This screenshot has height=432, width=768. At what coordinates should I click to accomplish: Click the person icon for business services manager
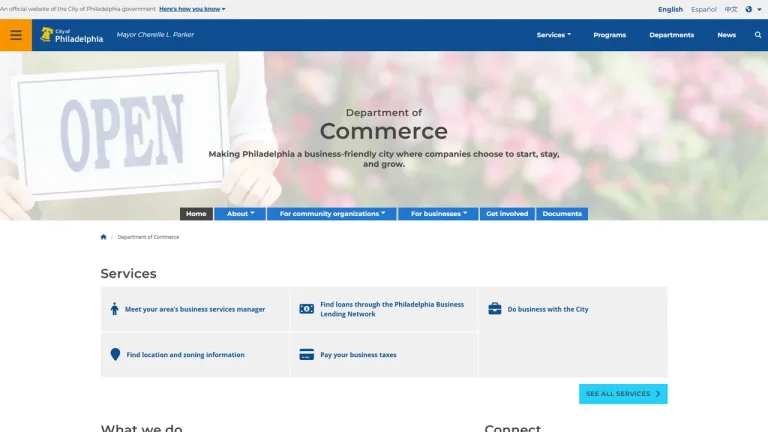[x=115, y=309]
